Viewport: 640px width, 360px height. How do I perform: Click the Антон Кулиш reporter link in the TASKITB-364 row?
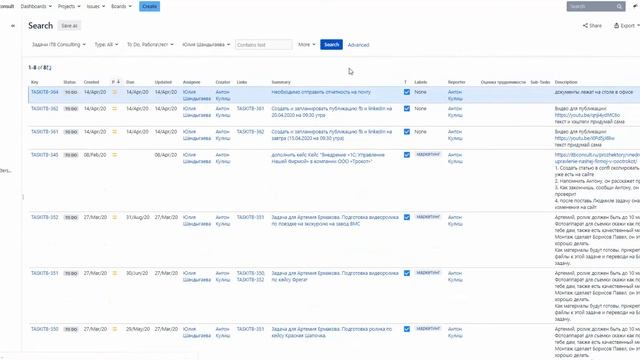(455, 96)
